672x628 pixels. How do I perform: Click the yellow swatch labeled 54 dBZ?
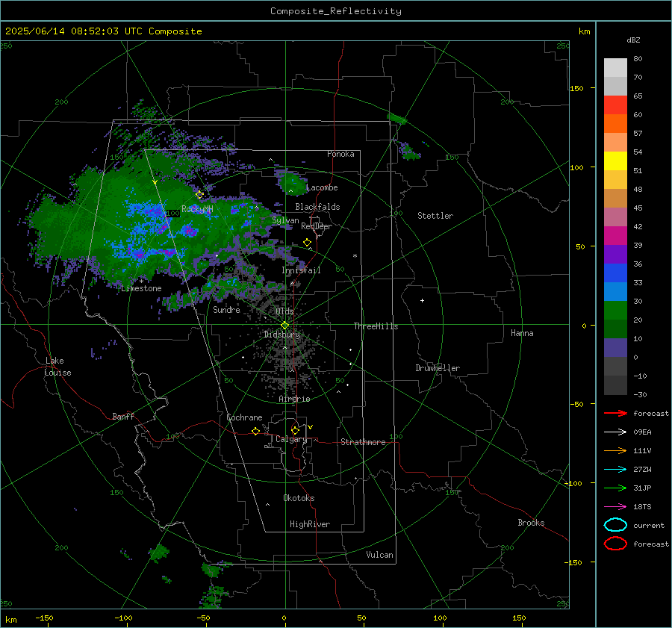coord(615,161)
